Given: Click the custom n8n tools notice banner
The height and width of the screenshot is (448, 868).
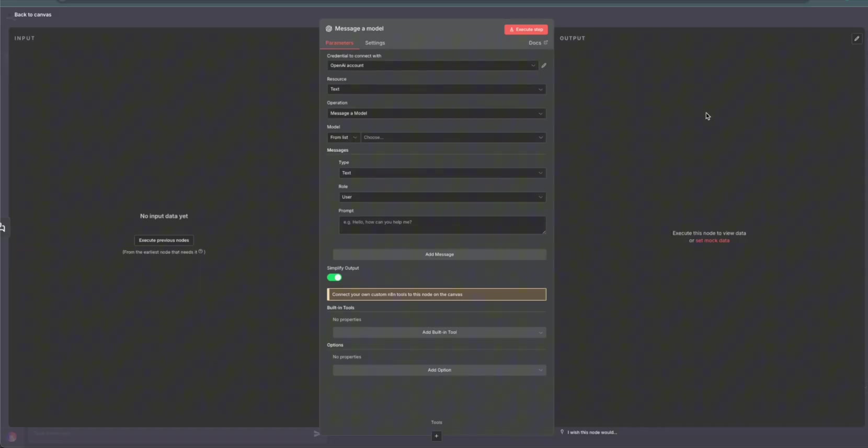Looking at the screenshot, I should 437,294.
